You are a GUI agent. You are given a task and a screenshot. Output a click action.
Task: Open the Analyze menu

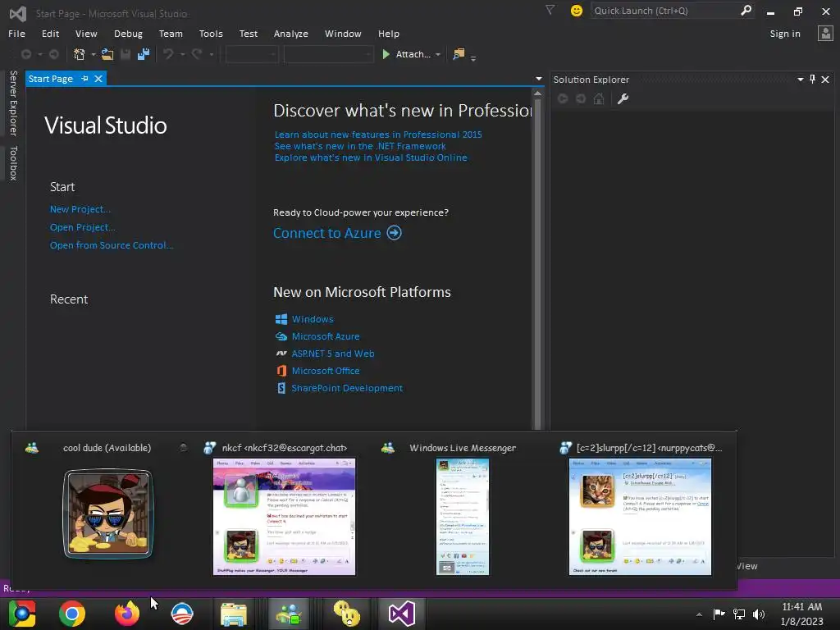tap(291, 34)
